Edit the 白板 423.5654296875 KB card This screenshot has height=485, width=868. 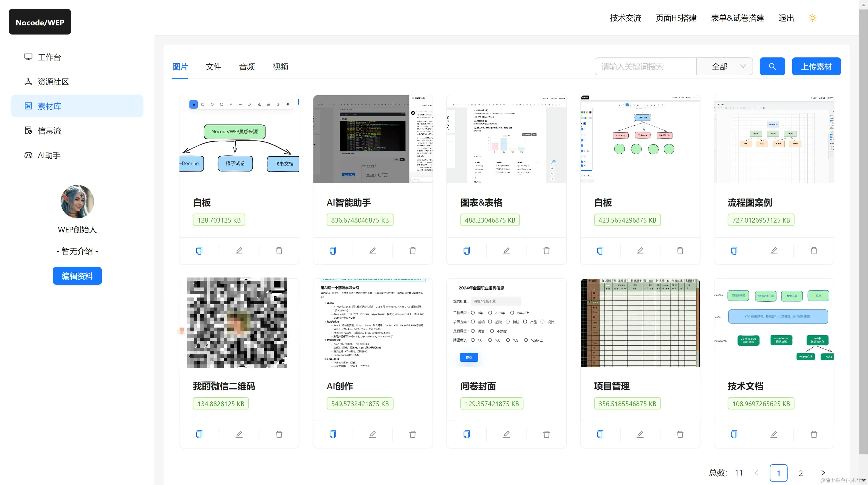click(640, 251)
